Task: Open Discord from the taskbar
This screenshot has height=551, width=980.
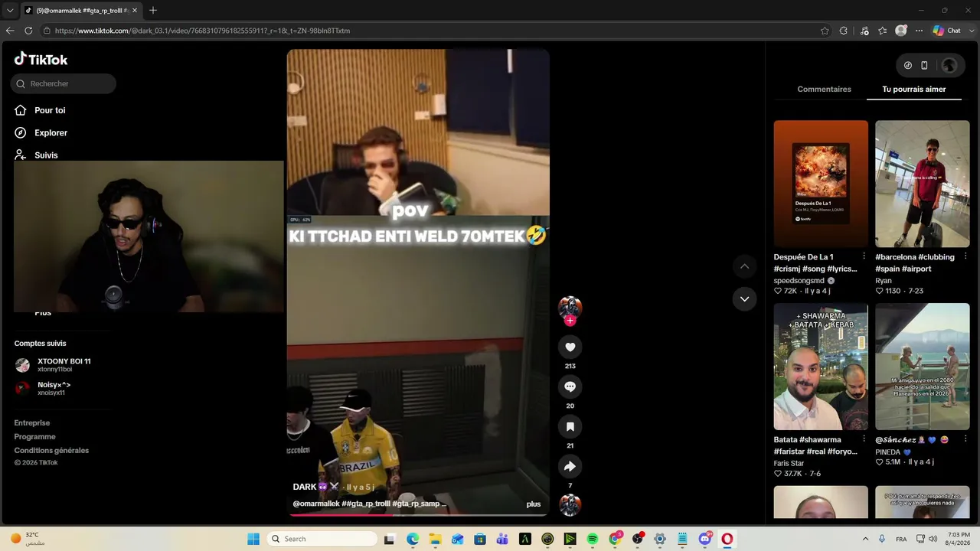Action: click(705, 539)
